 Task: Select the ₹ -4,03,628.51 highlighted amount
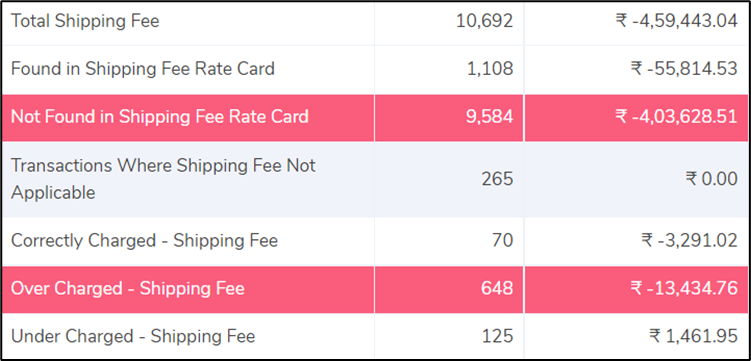(676, 116)
